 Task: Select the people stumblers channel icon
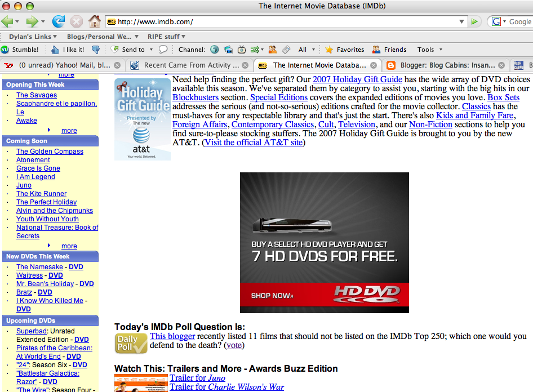[x=273, y=50]
